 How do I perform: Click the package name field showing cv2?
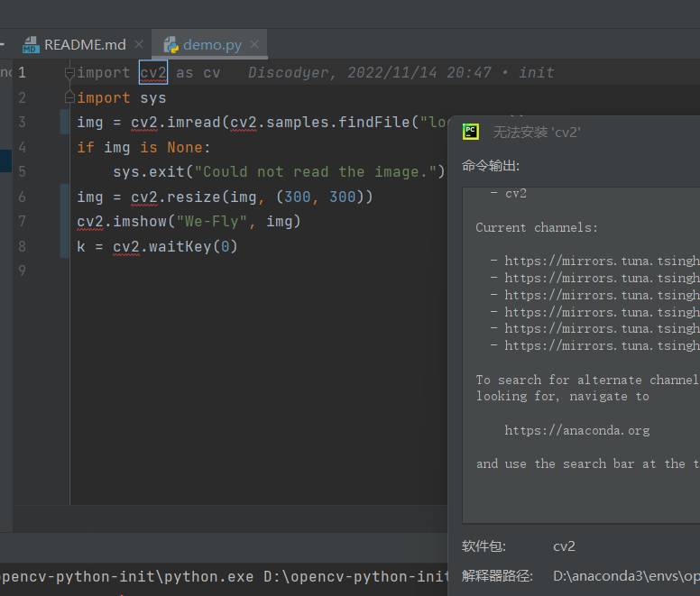point(564,546)
